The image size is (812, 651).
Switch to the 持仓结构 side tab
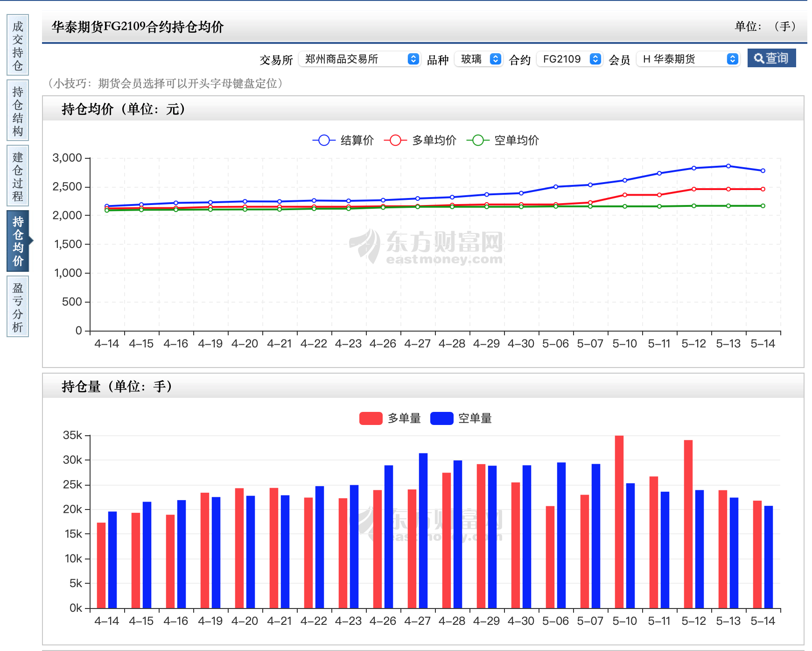[18, 111]
